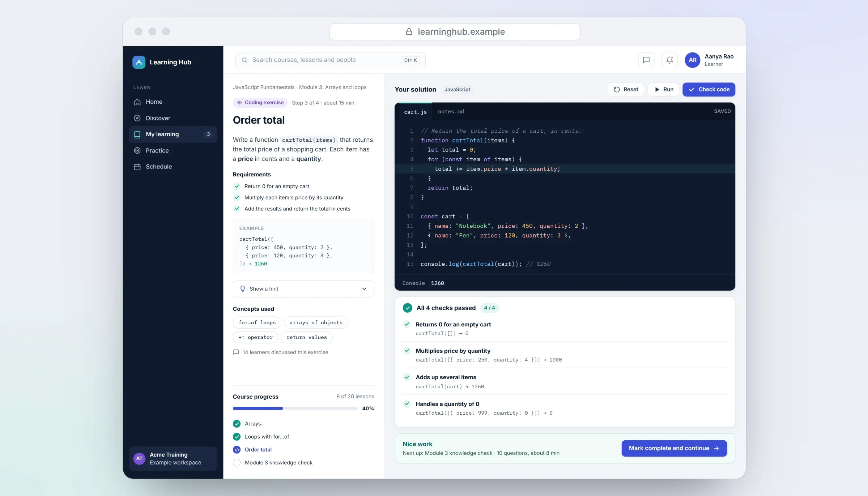Click the 40% progress label

click(x=368, y=409)
